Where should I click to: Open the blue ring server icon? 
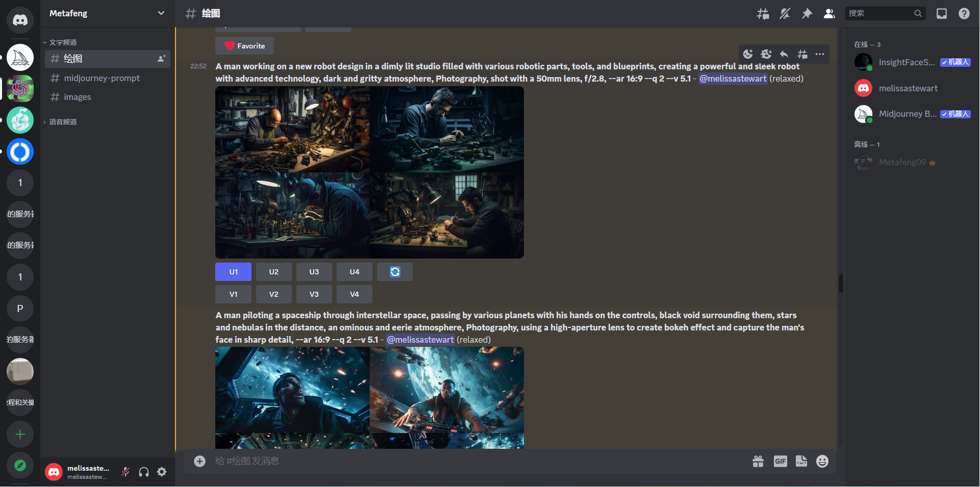click(20, 151)
